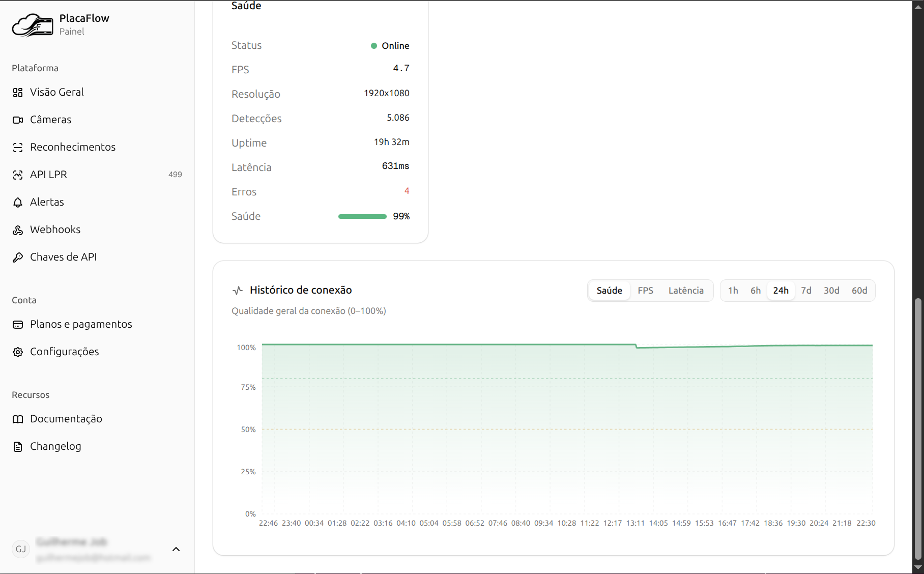Click the Câmeras camera icon

[x=18, y=120]
